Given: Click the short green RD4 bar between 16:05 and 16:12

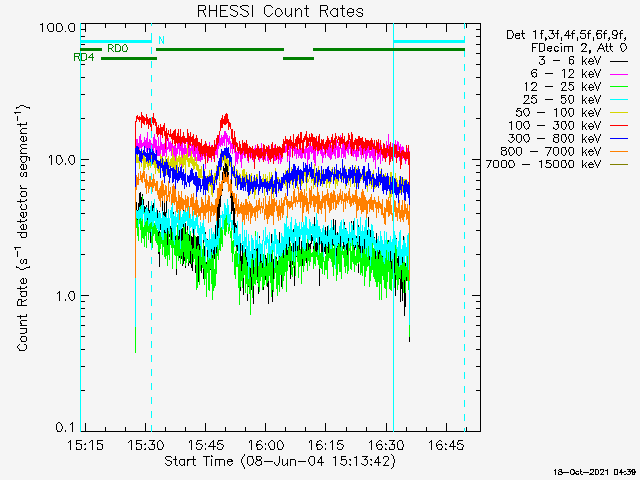Looking at the screenshot, I should [x=298, y=58].
